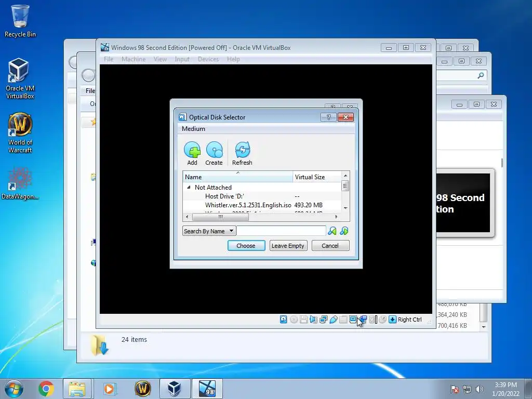This screenshot has height=399, width=532.
Task: Click the Windows 98 VM taskbar button
Action: point(207,389)
